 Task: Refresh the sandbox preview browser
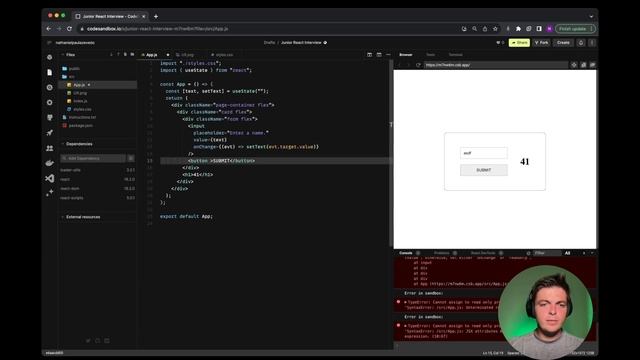pos(418,65)
